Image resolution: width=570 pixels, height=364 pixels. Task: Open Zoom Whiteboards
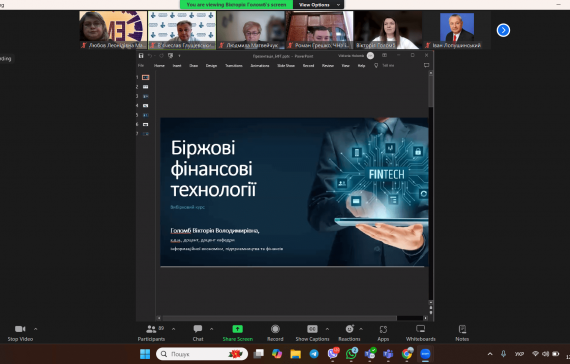(x=421, y=333)
